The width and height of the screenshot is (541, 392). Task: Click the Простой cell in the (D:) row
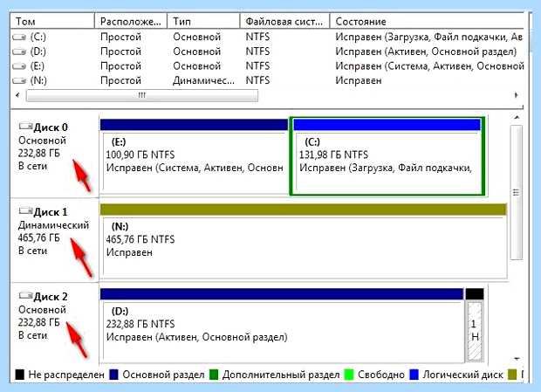coord(120,52)
